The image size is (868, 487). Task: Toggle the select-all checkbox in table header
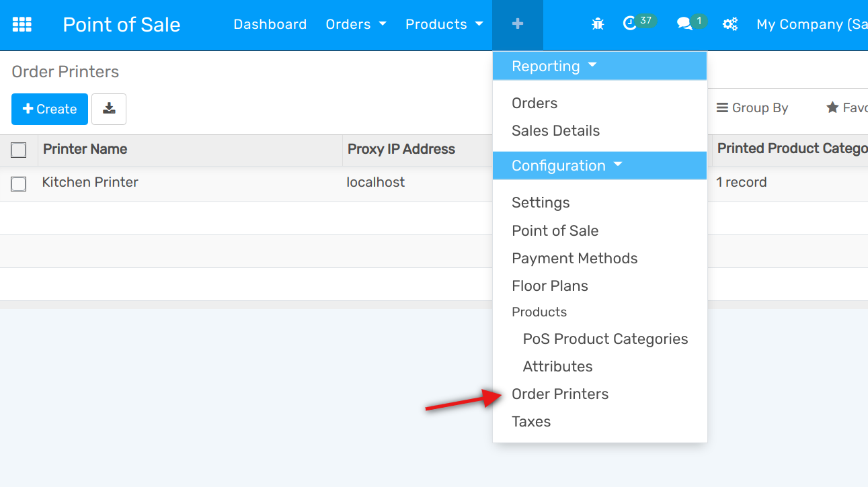[x=19, y=150]
